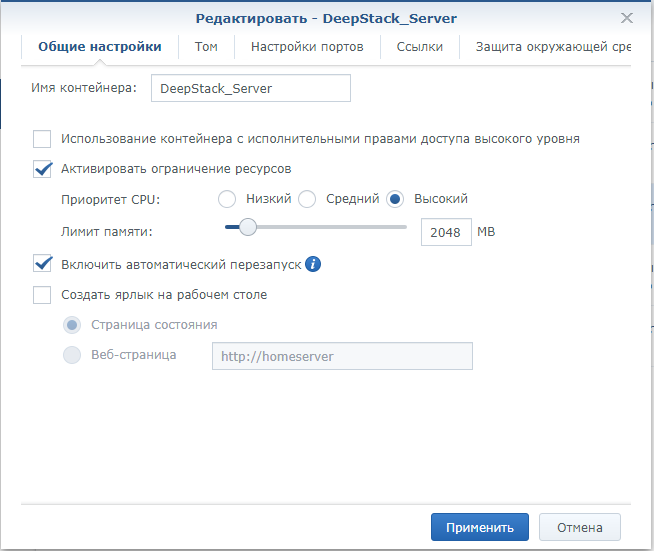
Task: Click the Отмена button
Action: [x=580, y=527]
